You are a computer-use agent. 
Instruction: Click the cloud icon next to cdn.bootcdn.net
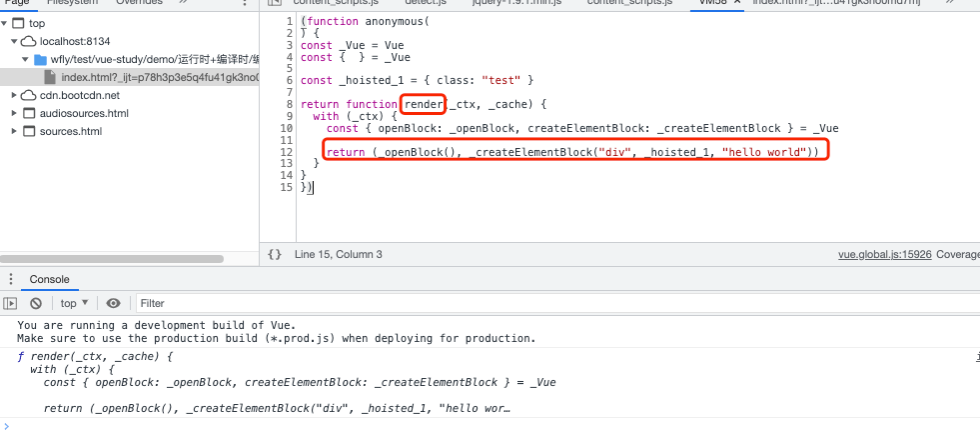(x=29, y=96)
